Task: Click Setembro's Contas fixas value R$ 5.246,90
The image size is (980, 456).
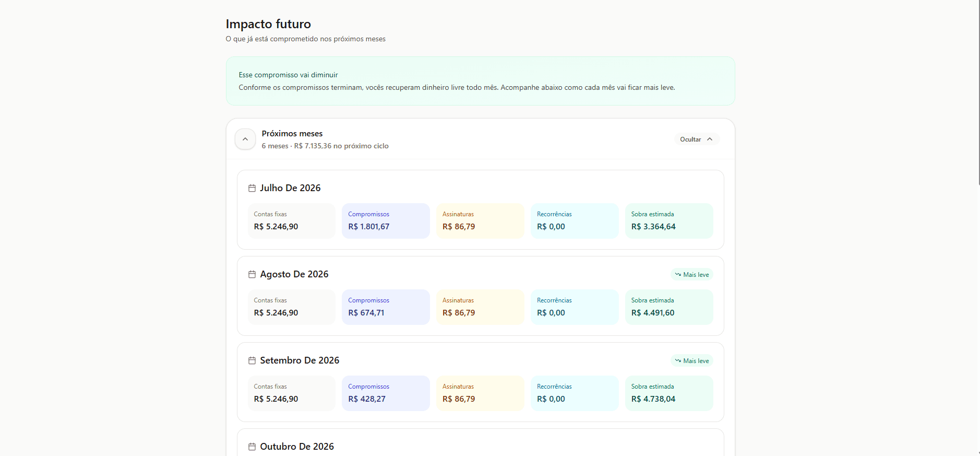Action: [x=276, y=399]
